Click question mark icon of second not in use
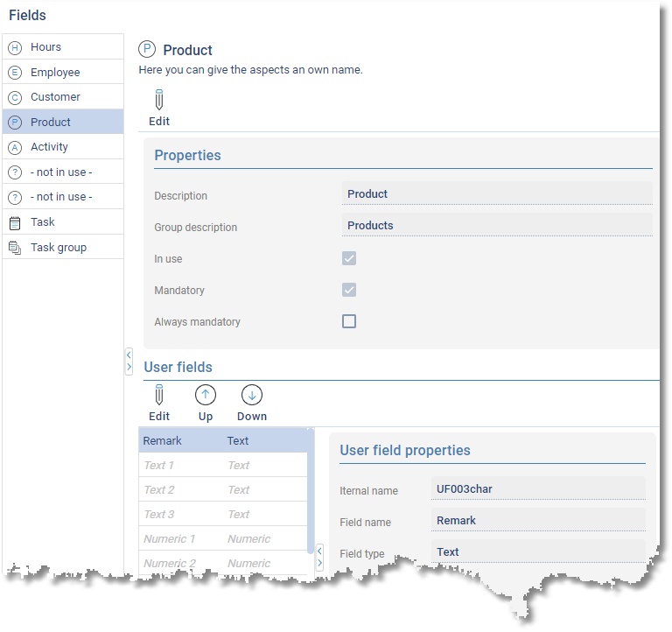This screenshot has width=672, height=632. coord(15,197)
